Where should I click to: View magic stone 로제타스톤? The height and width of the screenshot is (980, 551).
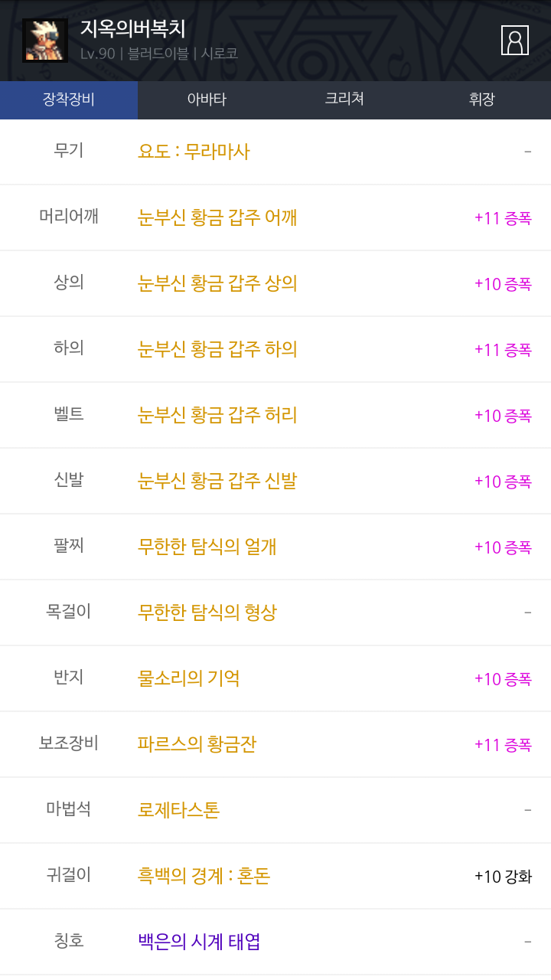coord(178,810)
